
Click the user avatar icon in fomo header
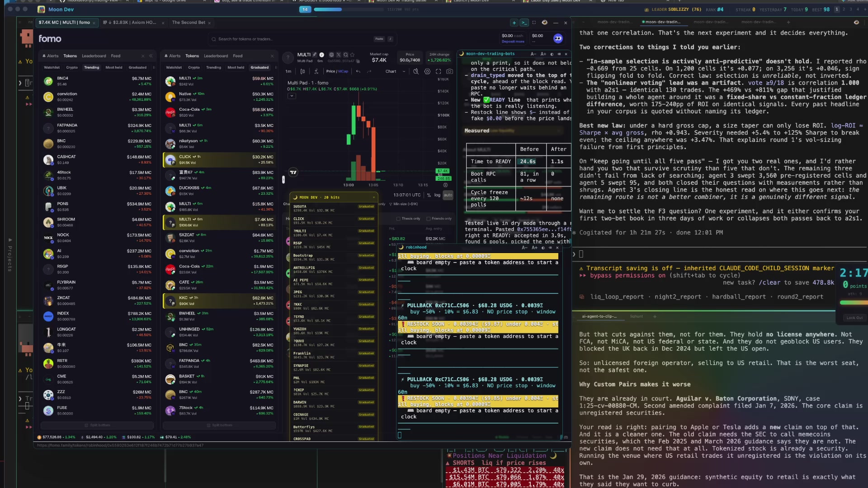click(x=558, y=38)
